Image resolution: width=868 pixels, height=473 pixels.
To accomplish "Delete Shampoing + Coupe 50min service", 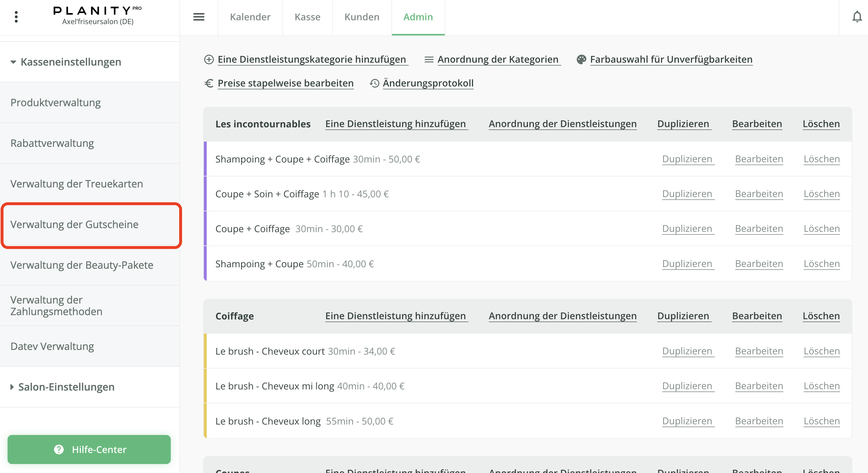I will coord(822,263).
